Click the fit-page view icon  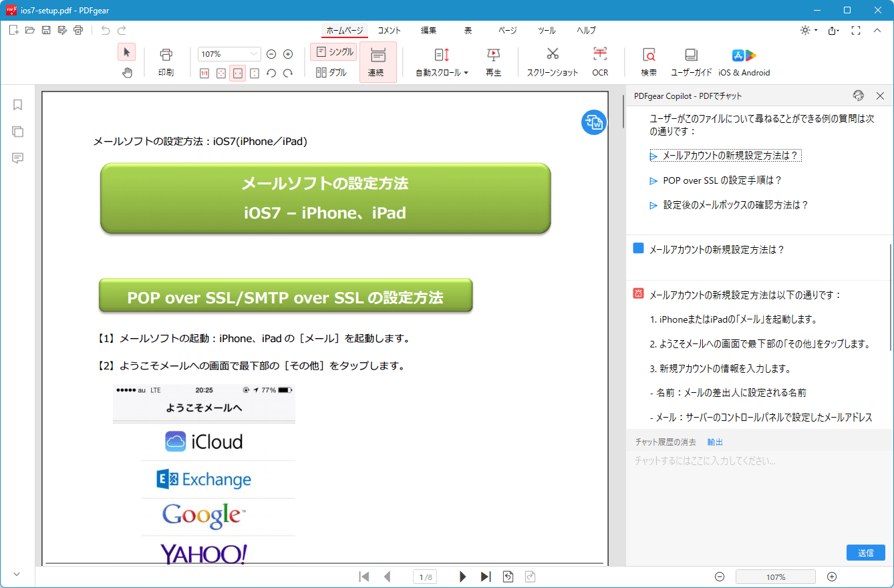[221, 73]
